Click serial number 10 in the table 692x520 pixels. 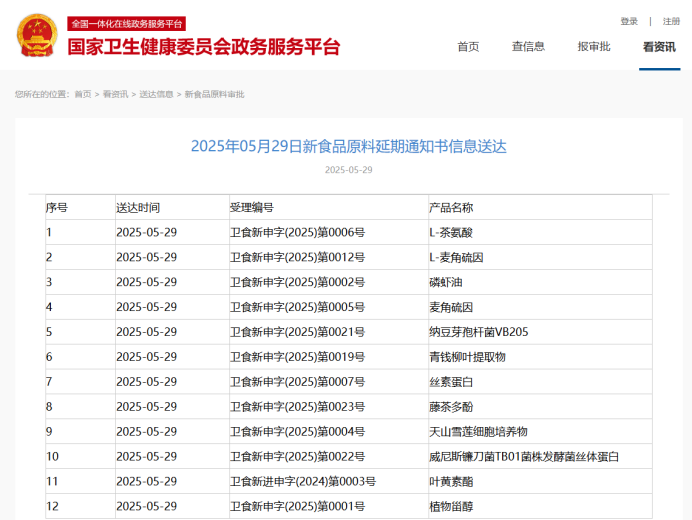(52, 456)
